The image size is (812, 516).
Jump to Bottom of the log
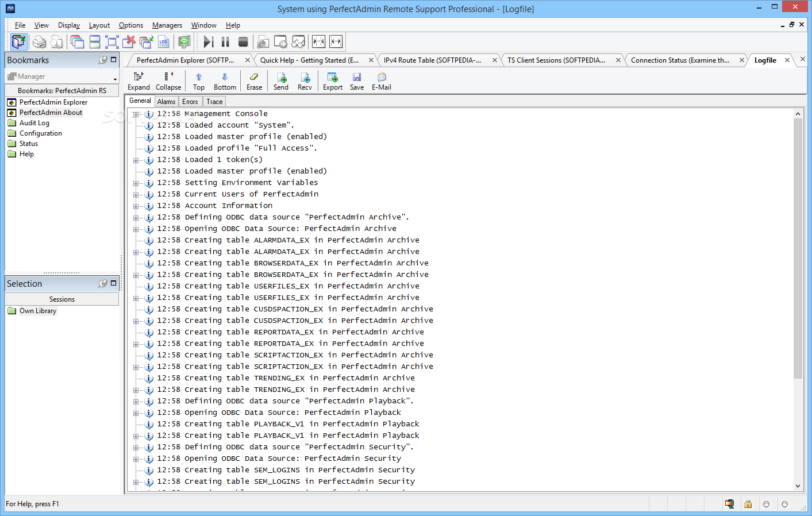[x=225, y=82]
